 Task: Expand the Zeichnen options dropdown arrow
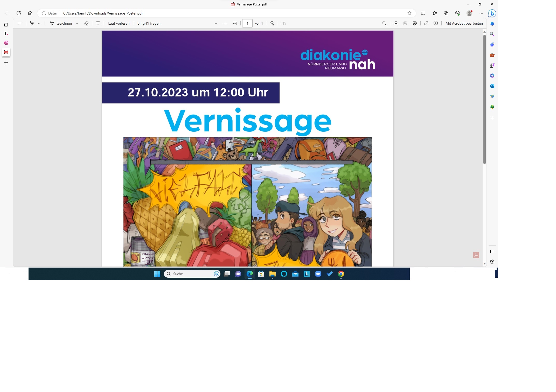77,23
